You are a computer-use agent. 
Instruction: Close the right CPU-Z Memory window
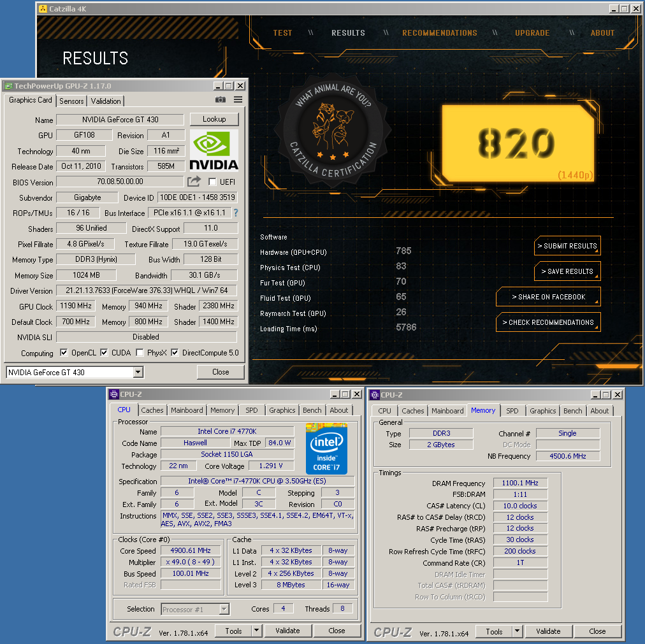point(617,395)
